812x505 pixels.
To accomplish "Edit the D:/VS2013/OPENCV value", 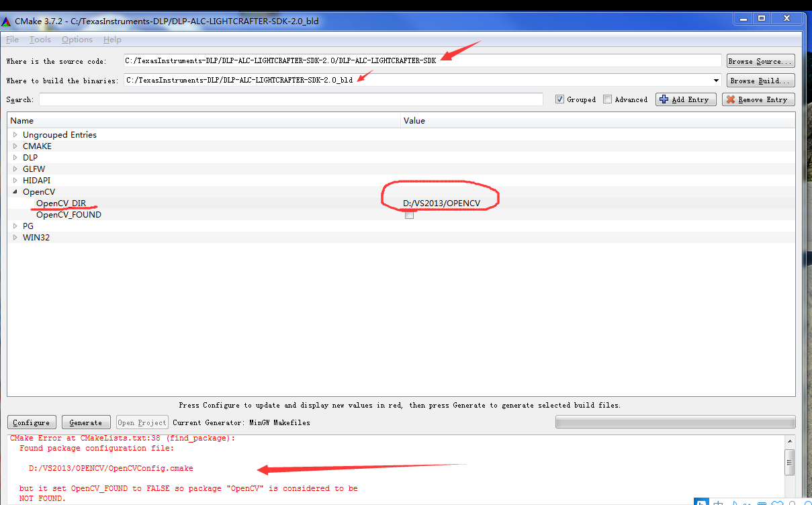I will pyautogui.click(x=441, y=203).
